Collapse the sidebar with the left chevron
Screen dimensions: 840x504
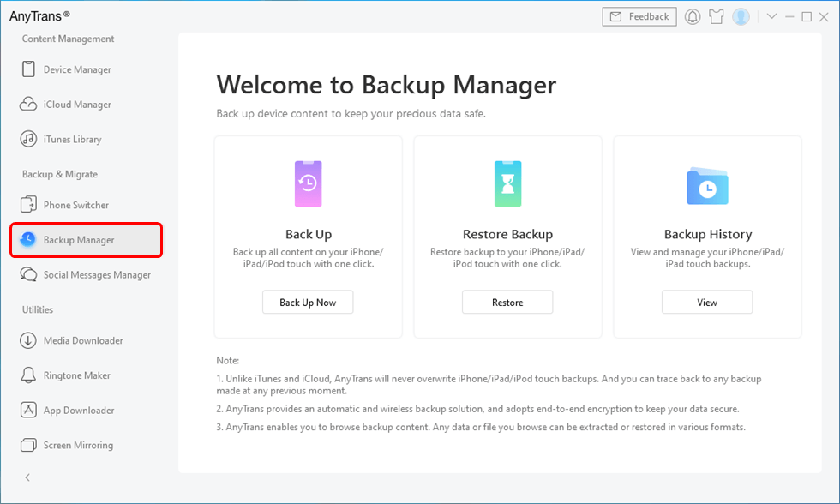point(27,477)
